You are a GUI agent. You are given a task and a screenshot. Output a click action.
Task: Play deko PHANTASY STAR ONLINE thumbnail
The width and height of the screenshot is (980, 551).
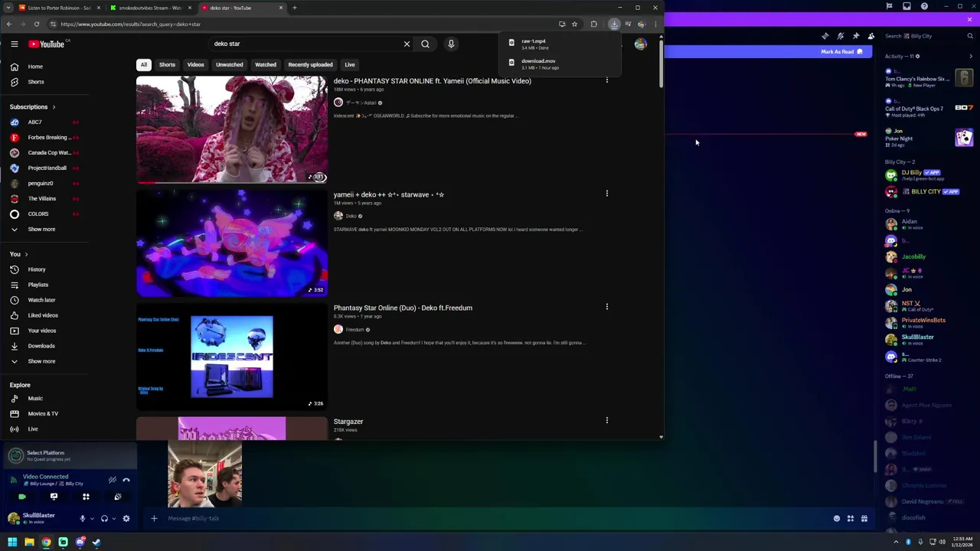[232, 129]
